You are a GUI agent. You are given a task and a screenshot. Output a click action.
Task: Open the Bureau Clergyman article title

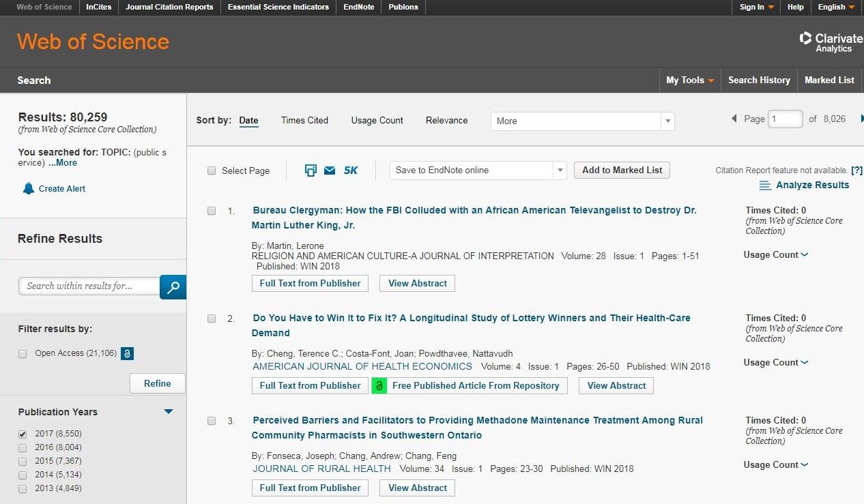tap(474, 218)
